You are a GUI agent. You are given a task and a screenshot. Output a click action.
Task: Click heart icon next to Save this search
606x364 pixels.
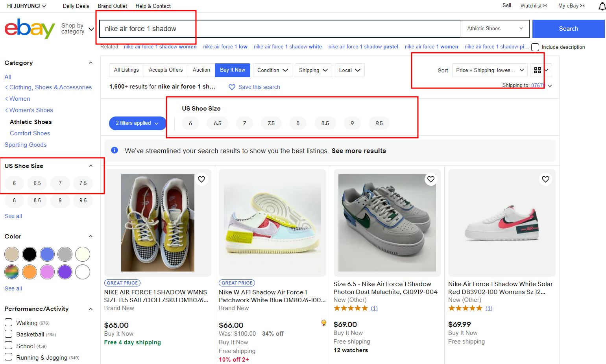(x=232, y=87)
